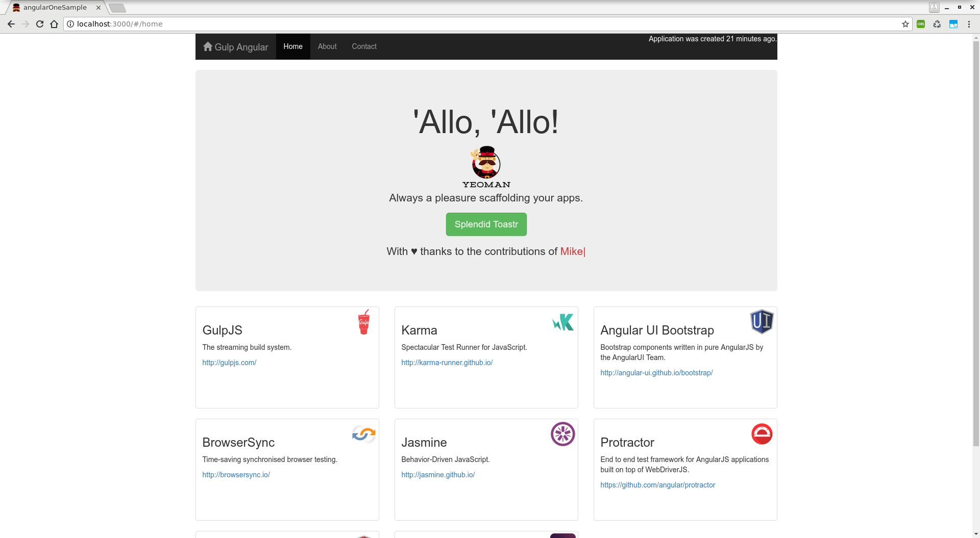Screen dimensions: 980x538
Task: Click the green CORS extension icon
Action: [x=921, y=24]
